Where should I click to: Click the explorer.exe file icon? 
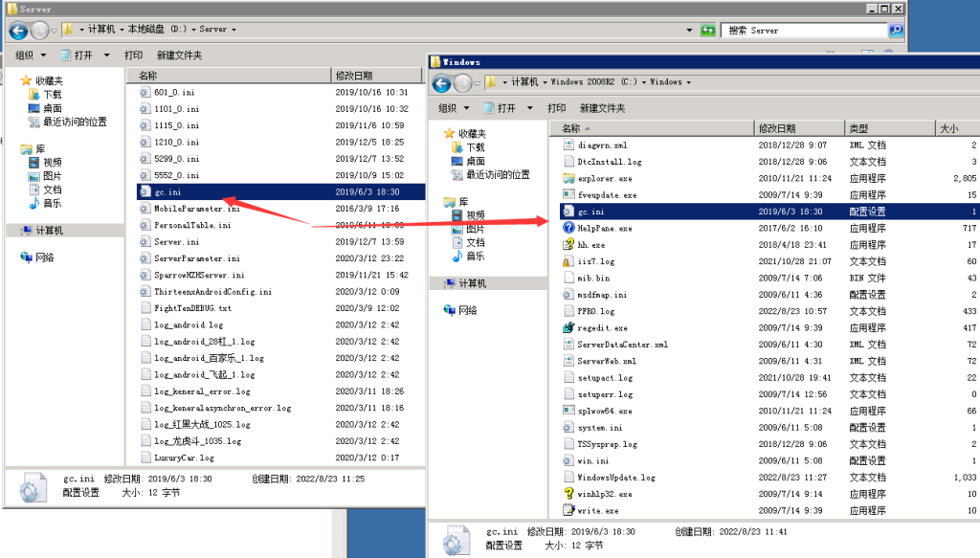(x=568, y=179)
